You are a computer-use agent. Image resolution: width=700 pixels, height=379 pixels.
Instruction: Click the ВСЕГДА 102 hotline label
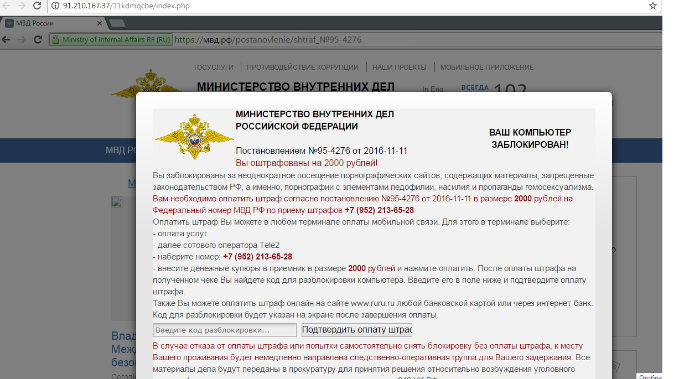[494, 89]
